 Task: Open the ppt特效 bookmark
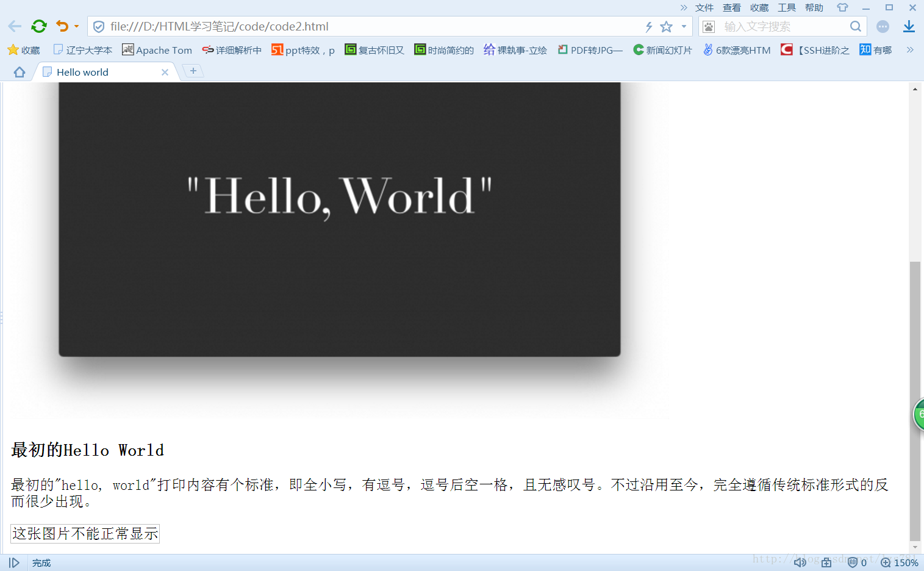coord(303,50)
